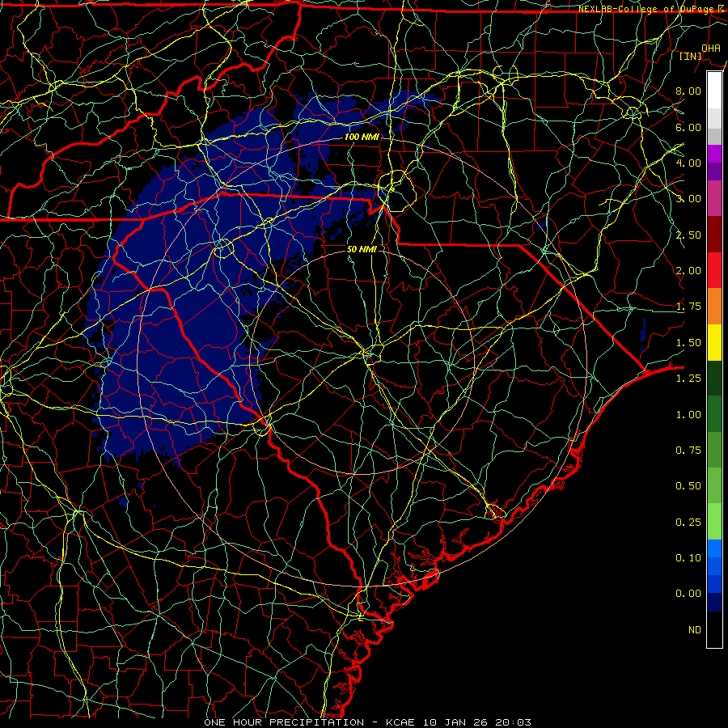Click the darkest green 1.25 legend swatch

(x=714, y=379)
